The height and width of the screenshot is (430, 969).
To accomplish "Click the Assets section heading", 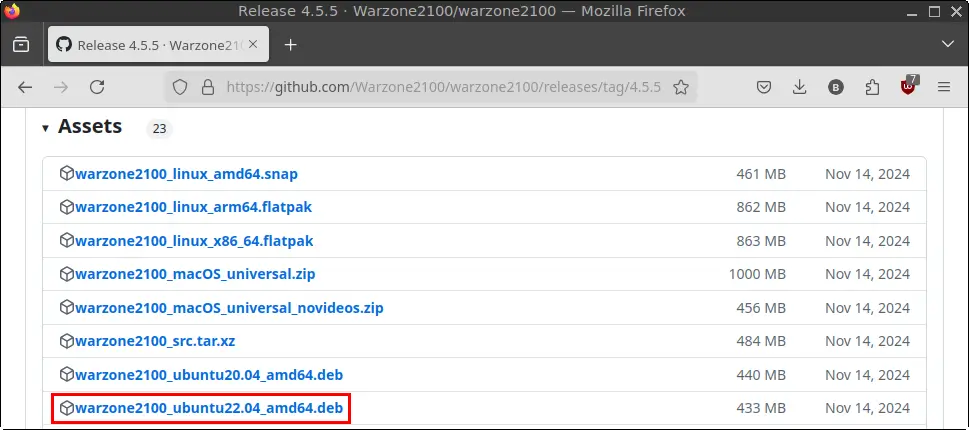I will (x=90, y=127).
